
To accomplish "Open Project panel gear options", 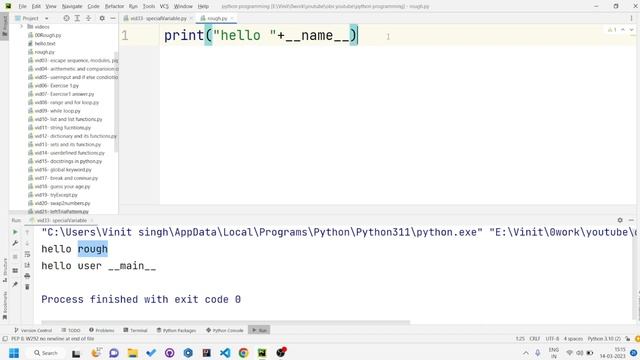I will coord(102,18).
